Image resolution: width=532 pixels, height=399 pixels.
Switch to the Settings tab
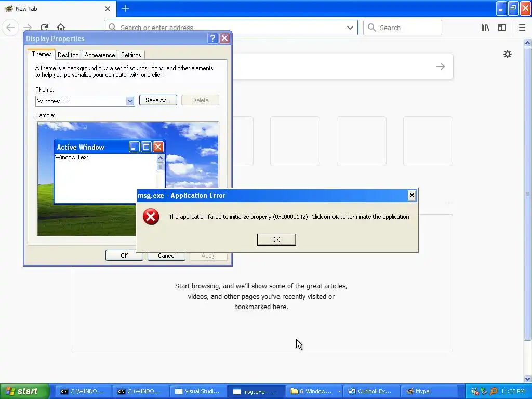[x=131, y=55]
